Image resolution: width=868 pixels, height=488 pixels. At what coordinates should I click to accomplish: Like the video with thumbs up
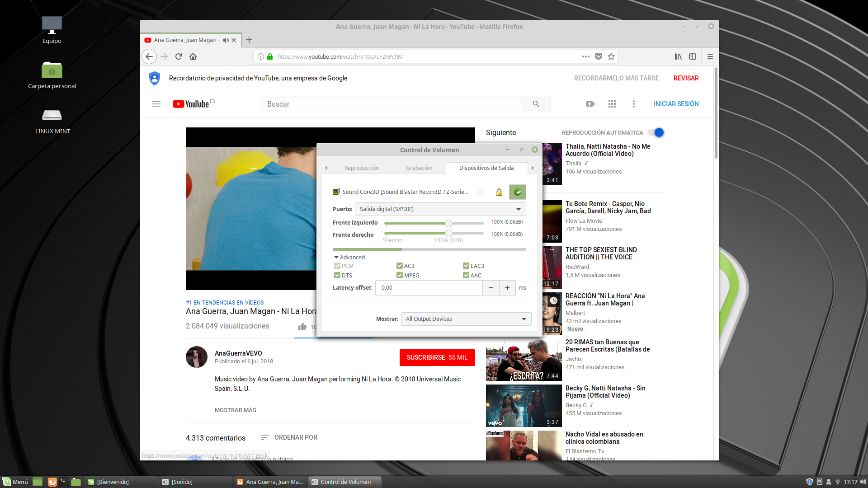pyautogui.click(x=302, y=326)
